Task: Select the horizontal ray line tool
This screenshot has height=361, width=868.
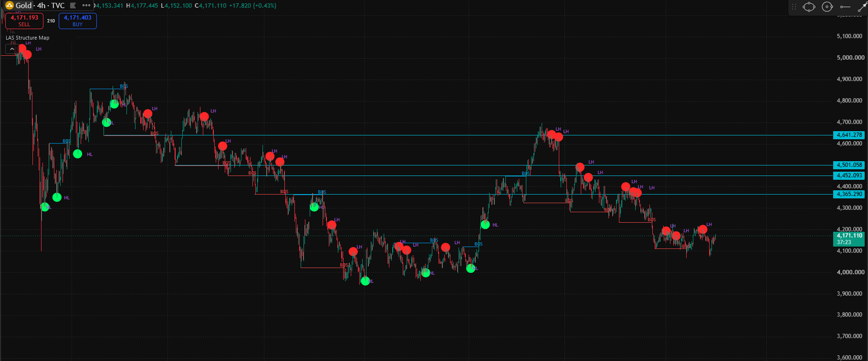Action: (845, 7)
